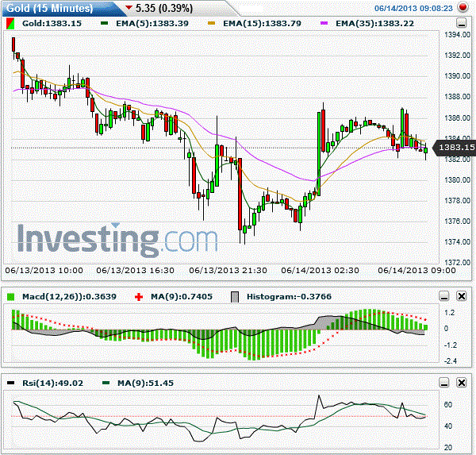Click the 06/14/2013 09:08:23 timestamp
The height and width of the screenshot is (455, 476).
pos(413,8)
